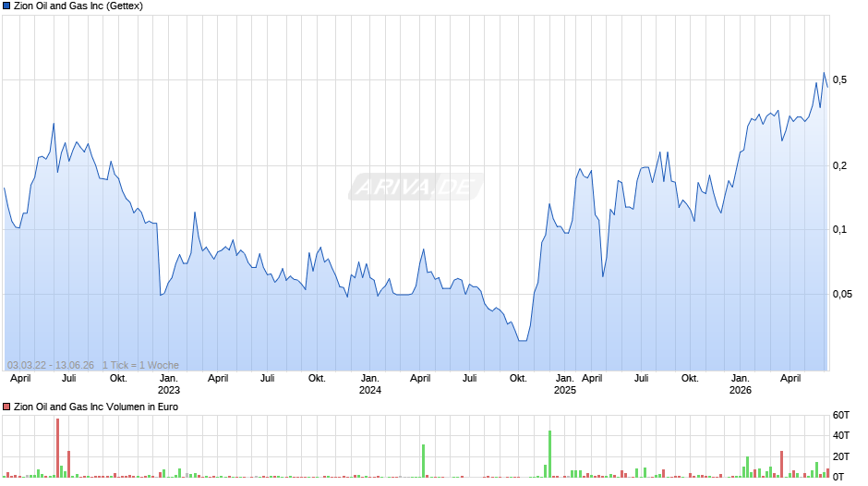Select the label 'Zion Oil and Gas Inc Volumen in Euro'
The image size is (868, 486).
tap(96, 407)
